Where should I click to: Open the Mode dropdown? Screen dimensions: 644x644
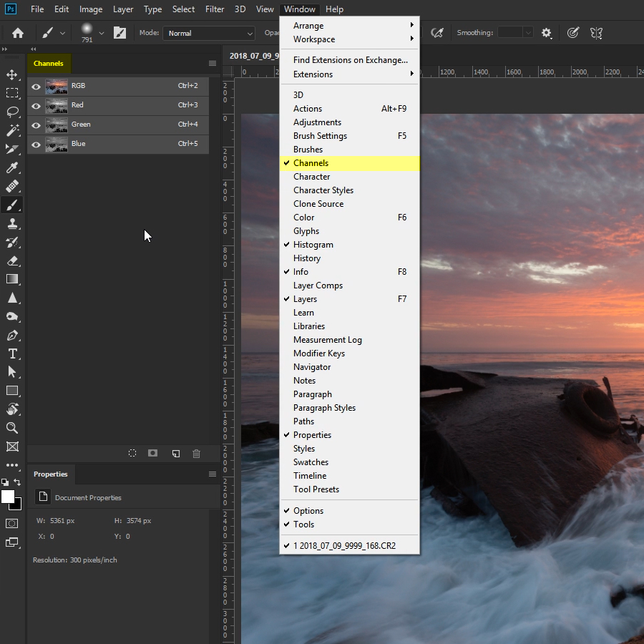[x=208, y=33]
